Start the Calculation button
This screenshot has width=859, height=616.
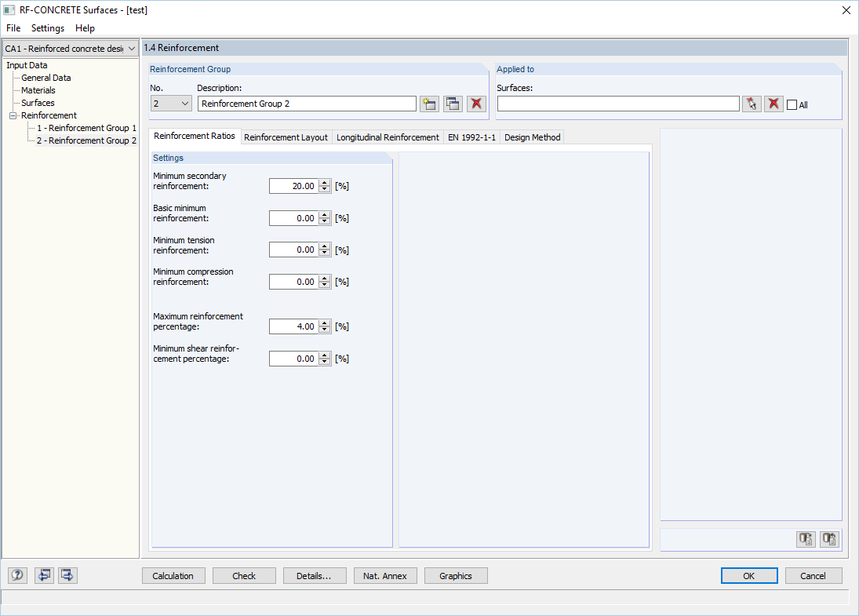point(173,576)
